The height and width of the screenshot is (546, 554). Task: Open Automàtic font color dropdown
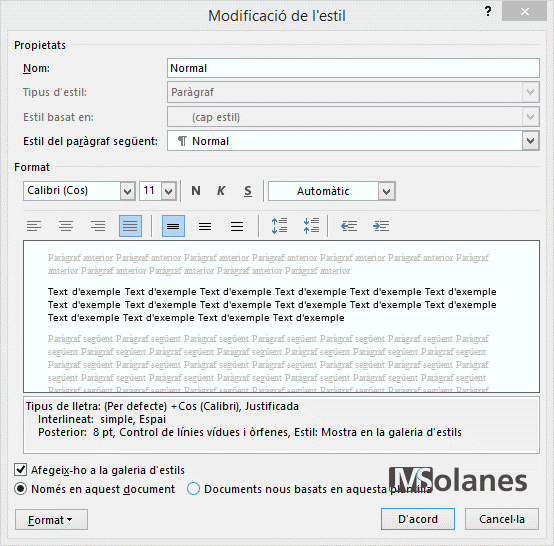[387, 191]
